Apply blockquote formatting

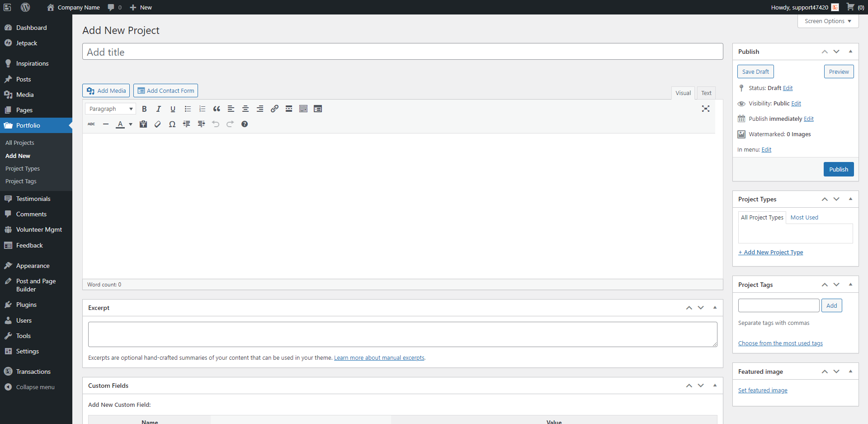click(217, 109)
